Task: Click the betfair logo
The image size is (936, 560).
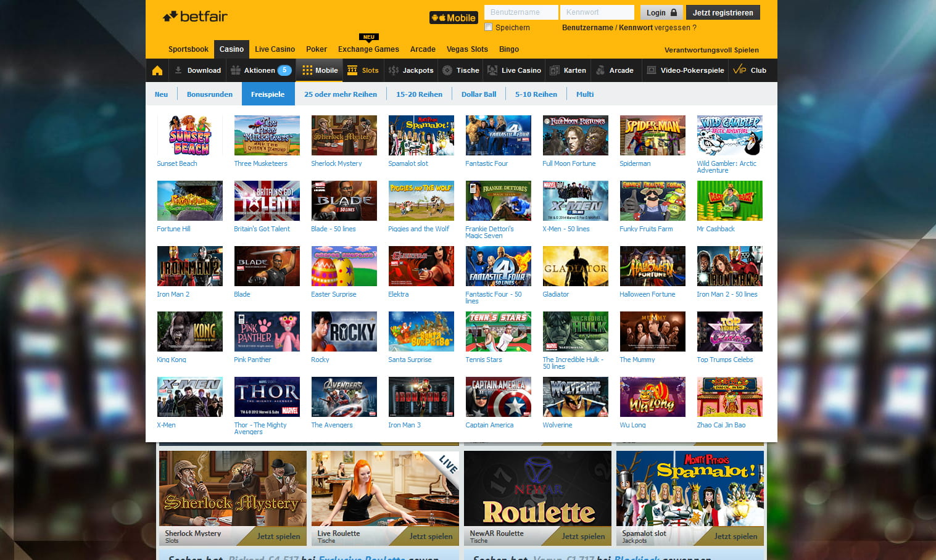Action: (195, 17)
